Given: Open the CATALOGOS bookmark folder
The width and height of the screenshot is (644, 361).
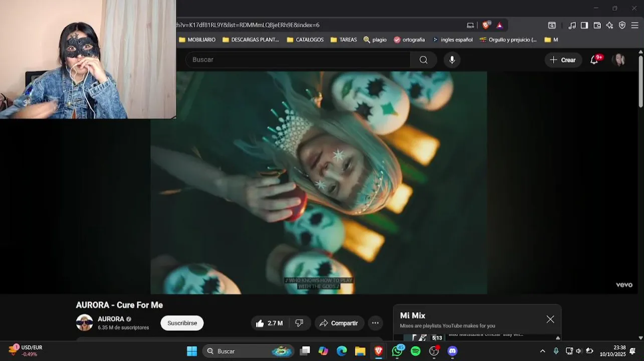Looking at the screenshot, I should 305,40.
